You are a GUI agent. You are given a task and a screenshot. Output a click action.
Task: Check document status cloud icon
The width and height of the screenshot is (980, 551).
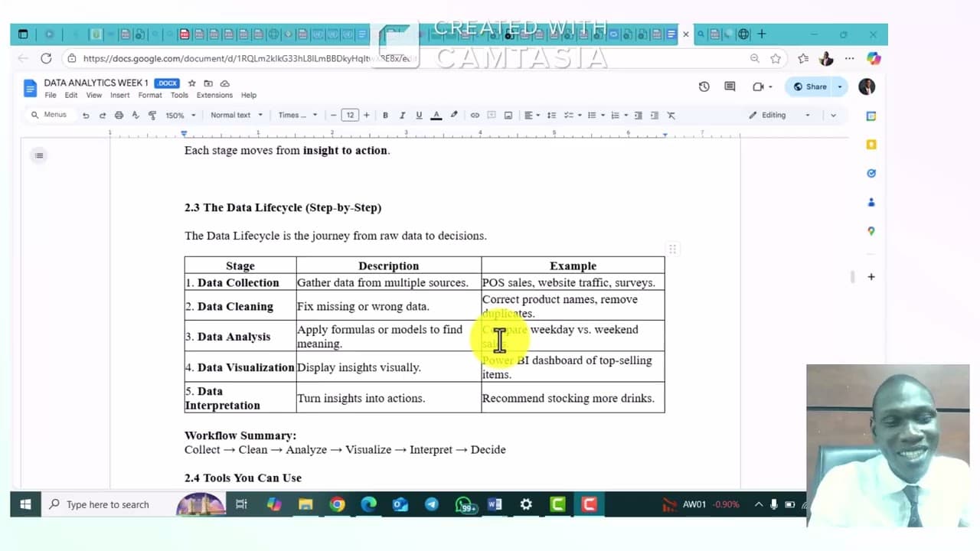point(224,83)
